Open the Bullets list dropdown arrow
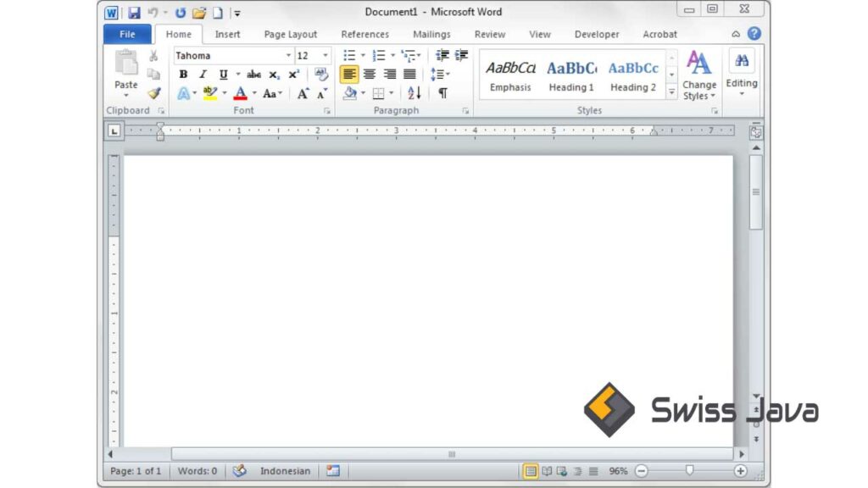Screen dimensions: 868x488 [363, 55]
